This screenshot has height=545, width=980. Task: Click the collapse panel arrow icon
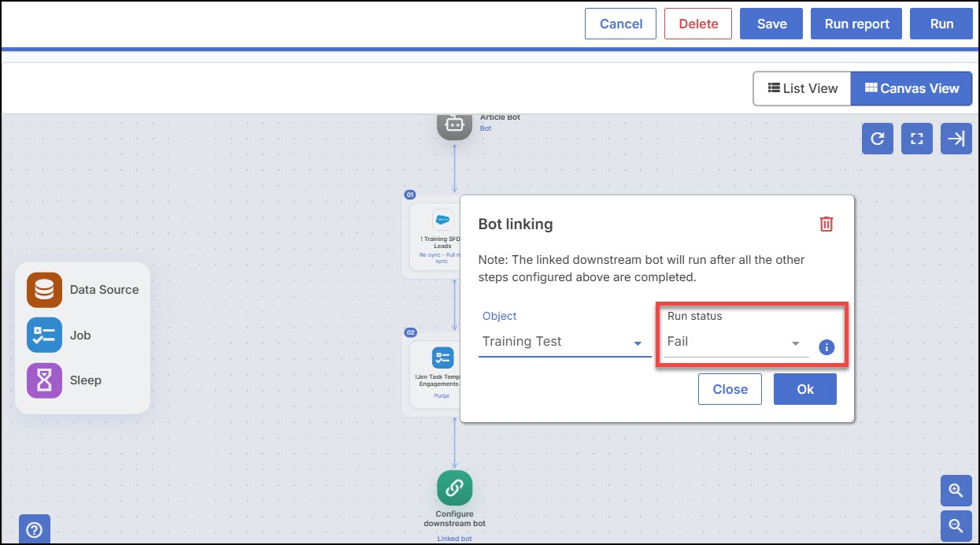956,139
